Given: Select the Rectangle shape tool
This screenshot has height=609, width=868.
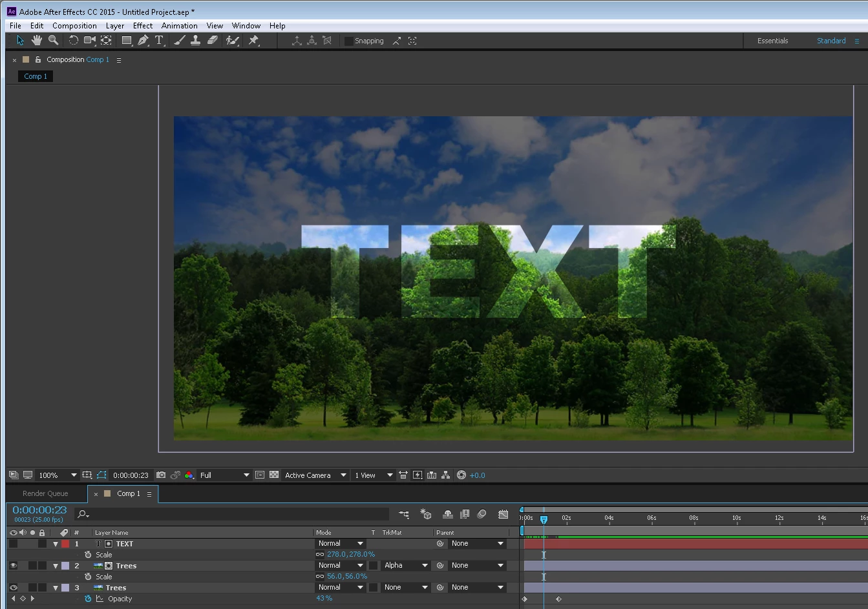Looking at the screenshot, I should pyautogui.click(x=127, y=41).
